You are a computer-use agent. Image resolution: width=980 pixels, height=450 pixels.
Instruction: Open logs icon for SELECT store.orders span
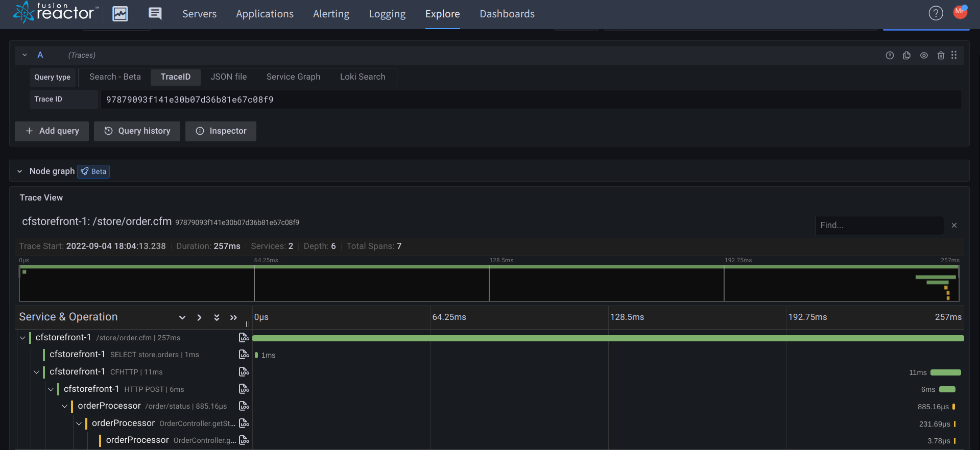[x=244, y=355]
